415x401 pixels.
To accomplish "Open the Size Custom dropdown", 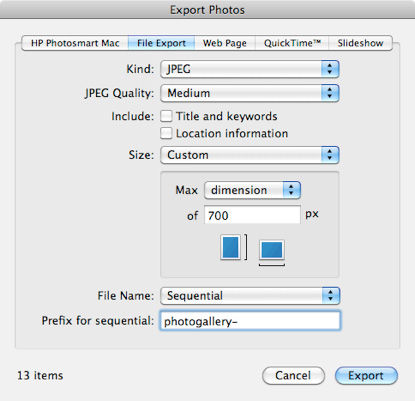I will click(x=250, y=155).
